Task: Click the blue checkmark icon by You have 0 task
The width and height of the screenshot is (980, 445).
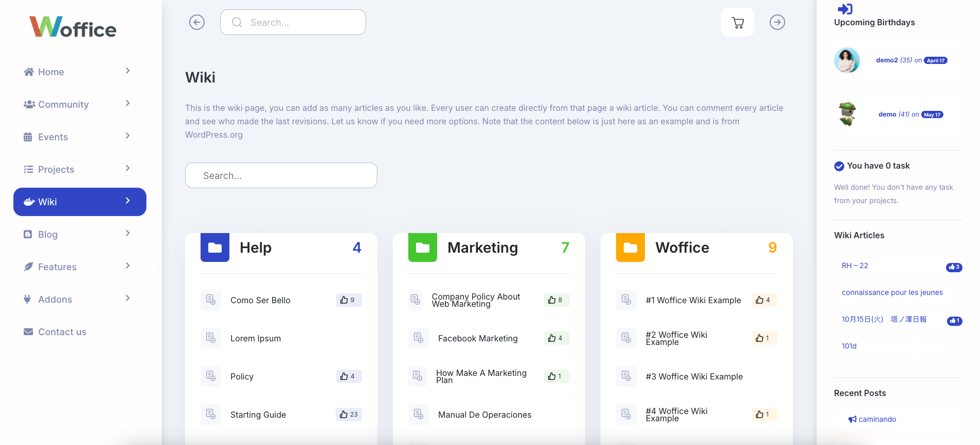Action: tap(839, 166)
